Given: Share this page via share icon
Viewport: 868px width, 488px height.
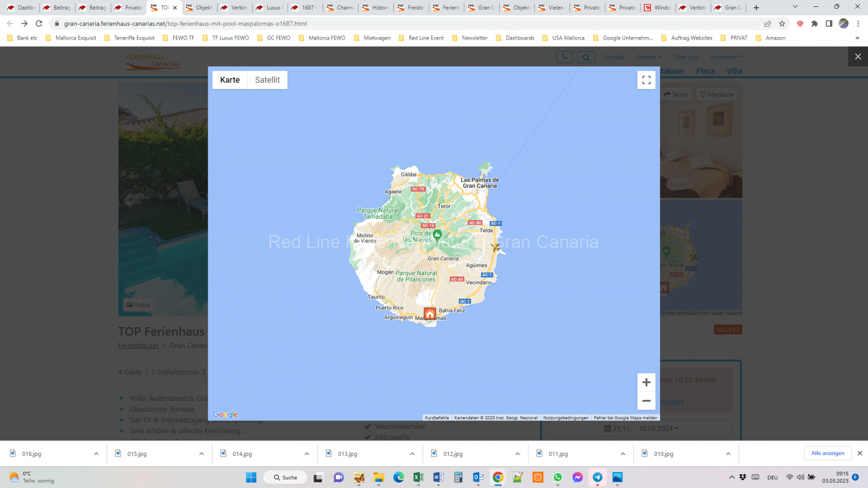Looking at the screenshot, I should pos(767,23).
